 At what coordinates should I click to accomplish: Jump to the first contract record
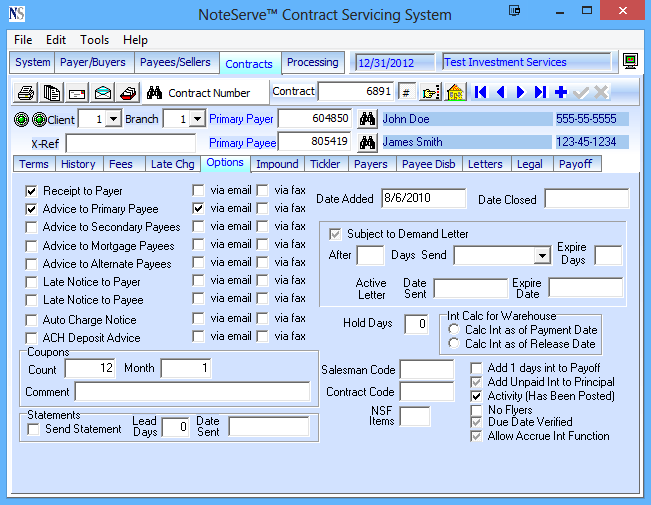(x=481, y=92)
